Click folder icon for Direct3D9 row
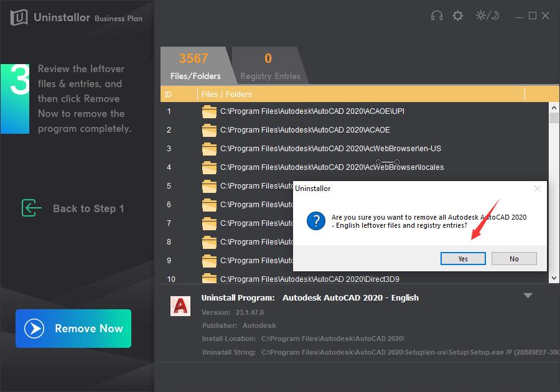 (209, 278)
